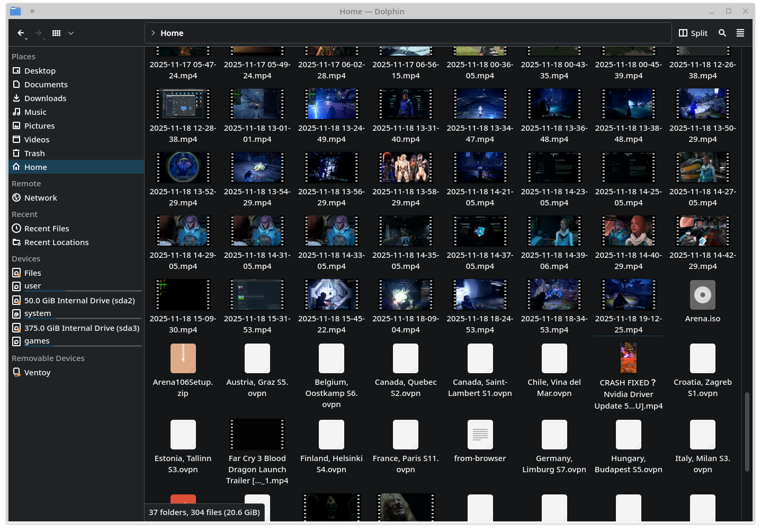Select Belgium, Oostkamp S6.ovpn file

pos(332,376)
